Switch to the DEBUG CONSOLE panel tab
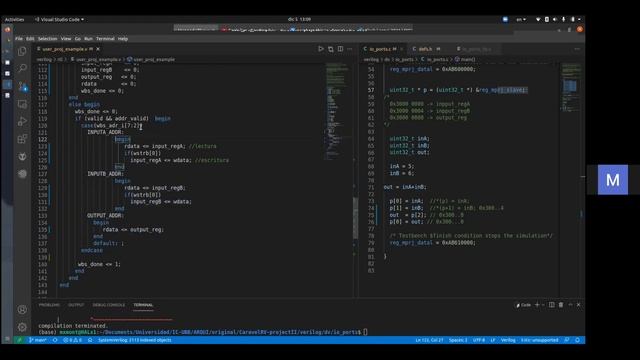This screenshot has width=640, height=360. (109, 305)
